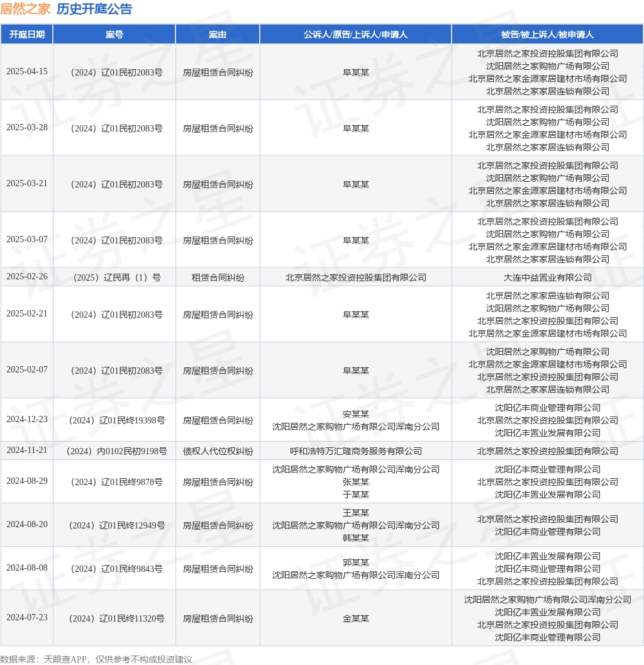Select the 居然之家 title text
This screenshot has height=665, width=644.
(25, 9)
